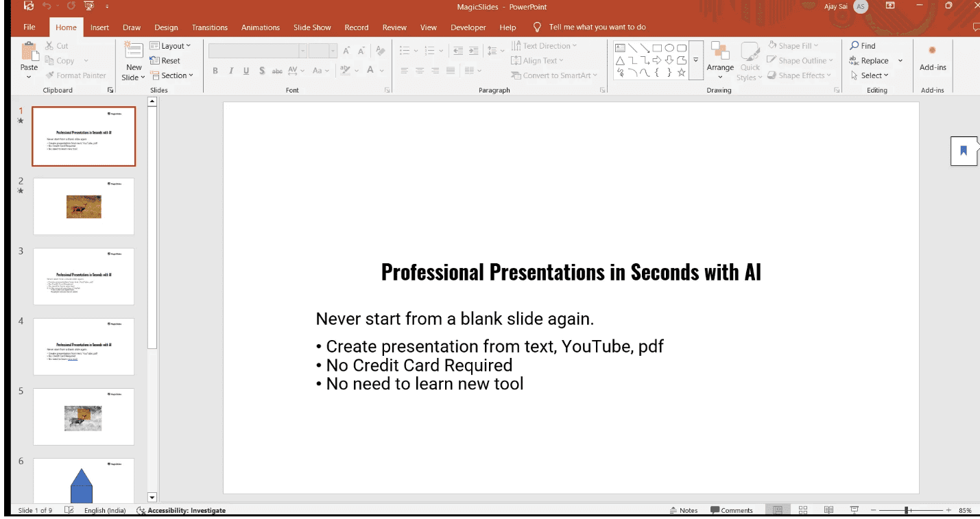This screenshot has width=980, height=519.
Task: Open the Clipboard dialog launcher
Action: point(110,90)
